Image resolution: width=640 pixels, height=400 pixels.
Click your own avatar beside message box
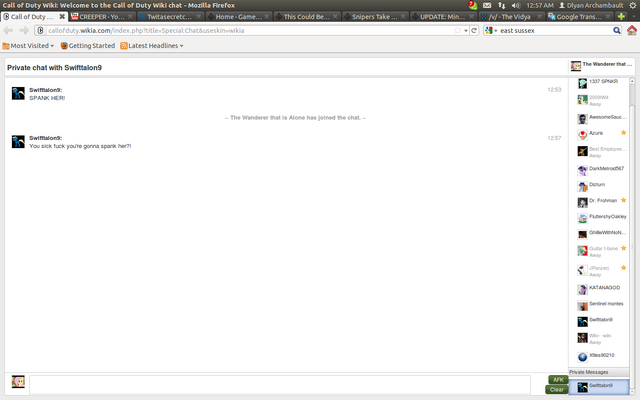[18, 382]
